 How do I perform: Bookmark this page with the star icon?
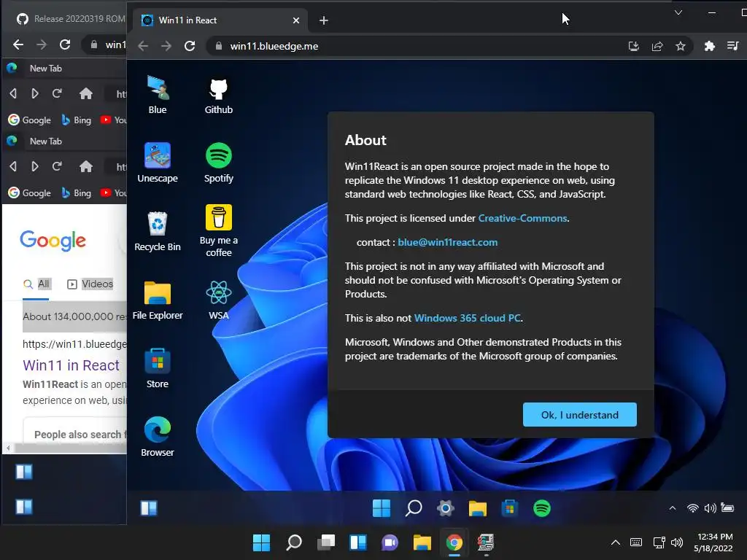681,46
